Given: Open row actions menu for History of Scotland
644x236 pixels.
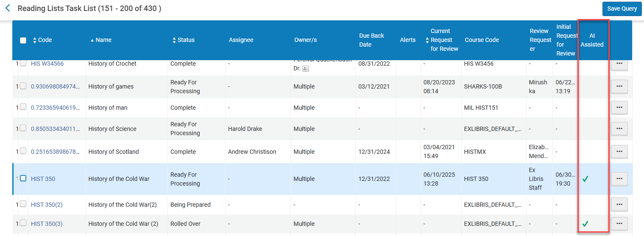Looking at the screenshot, I should (619, 152).
